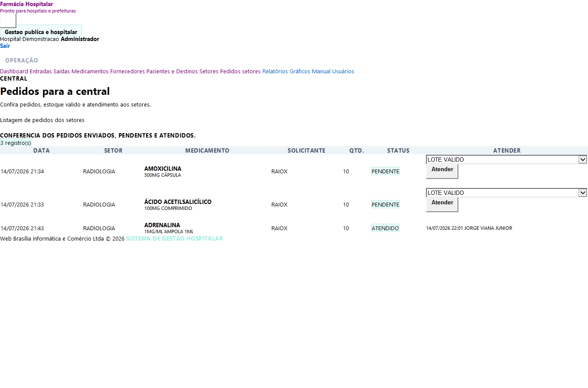Click the SETOR column header
The height and width of the screenshot is (388, 588).
113,150
